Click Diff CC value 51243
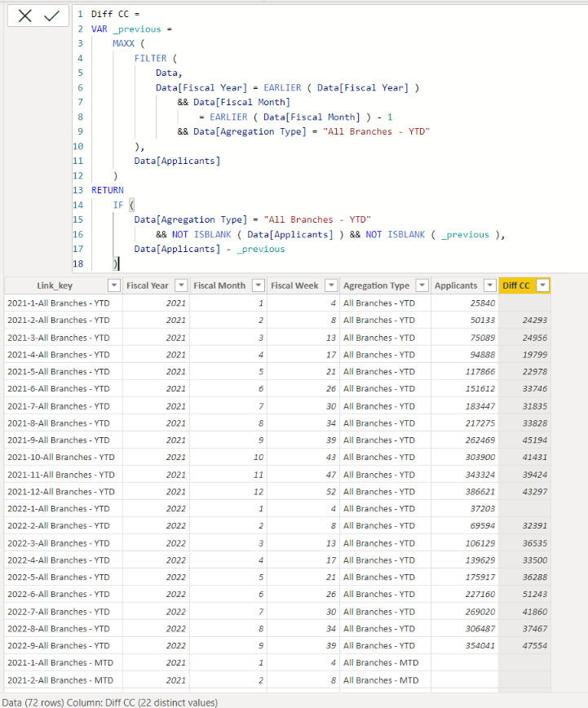The width and height of the screenshot is (588, 708). click(535, 594)
